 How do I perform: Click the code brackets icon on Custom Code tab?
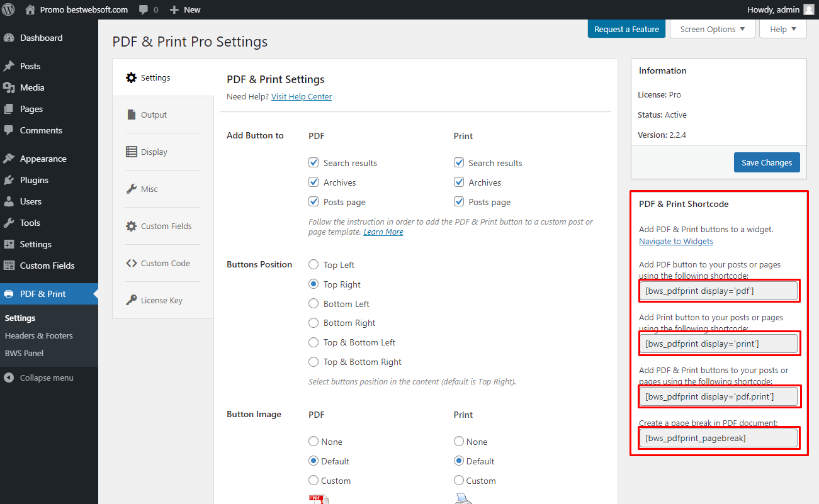click(131, 263)
